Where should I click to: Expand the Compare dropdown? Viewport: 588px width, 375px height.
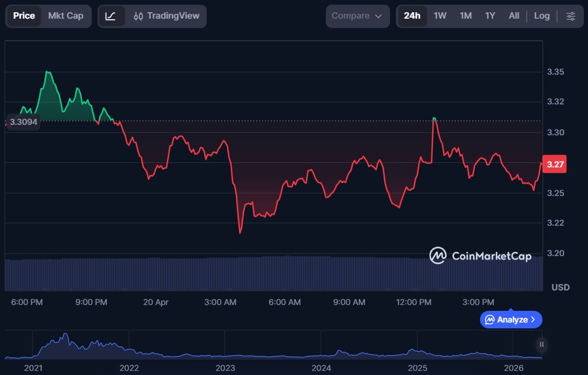357,16
